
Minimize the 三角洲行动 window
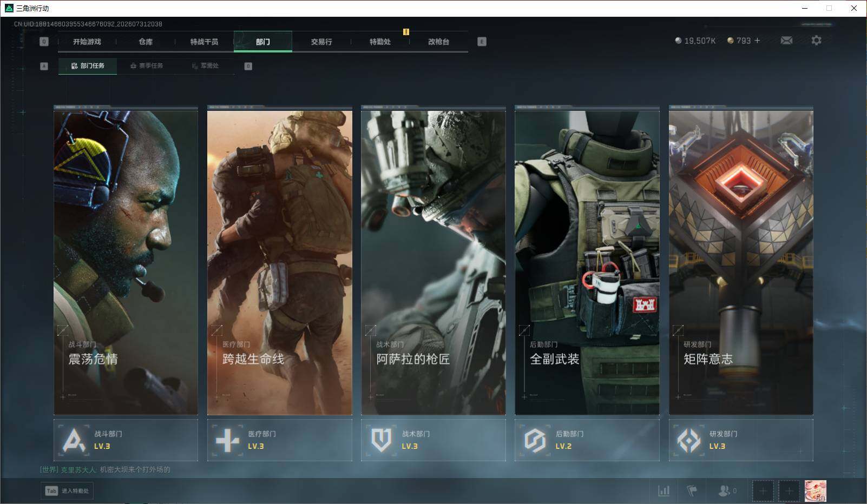(804, 8)
